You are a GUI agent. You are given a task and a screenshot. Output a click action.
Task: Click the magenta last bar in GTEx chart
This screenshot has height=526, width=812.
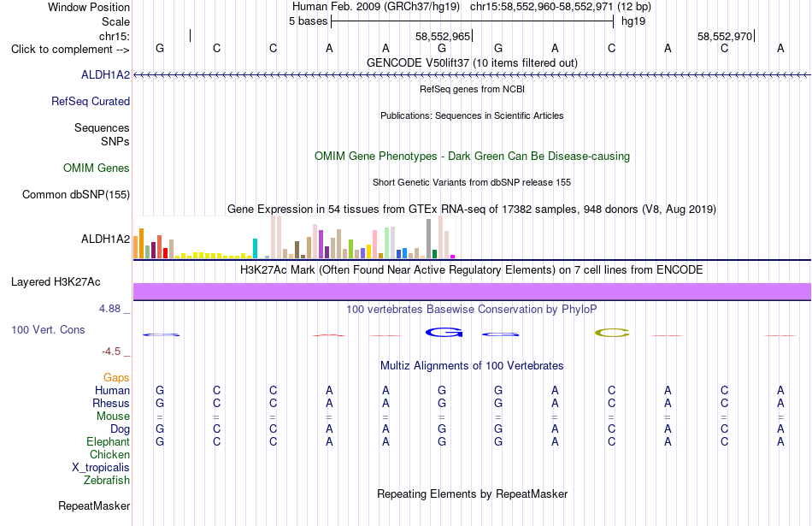[x=453, y=257]
